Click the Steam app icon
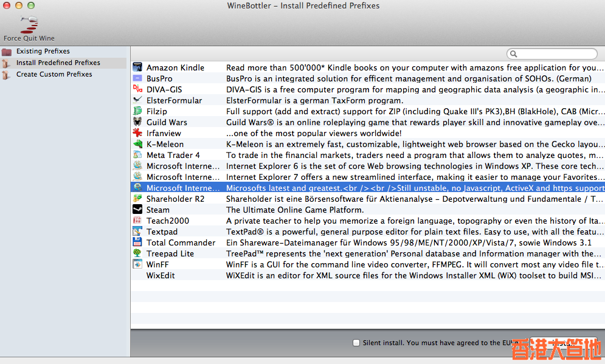 pyautogui.click(x=137, y=210)
